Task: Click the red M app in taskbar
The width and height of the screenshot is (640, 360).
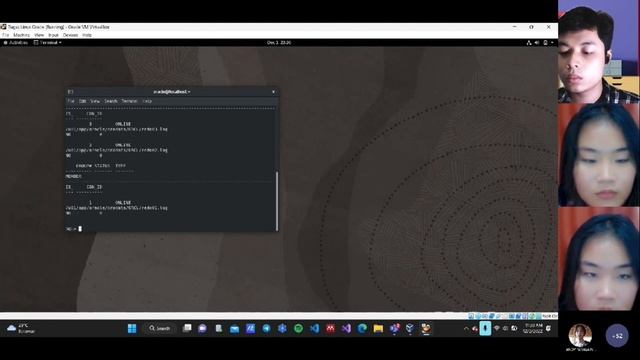Action: click(330, 329)
